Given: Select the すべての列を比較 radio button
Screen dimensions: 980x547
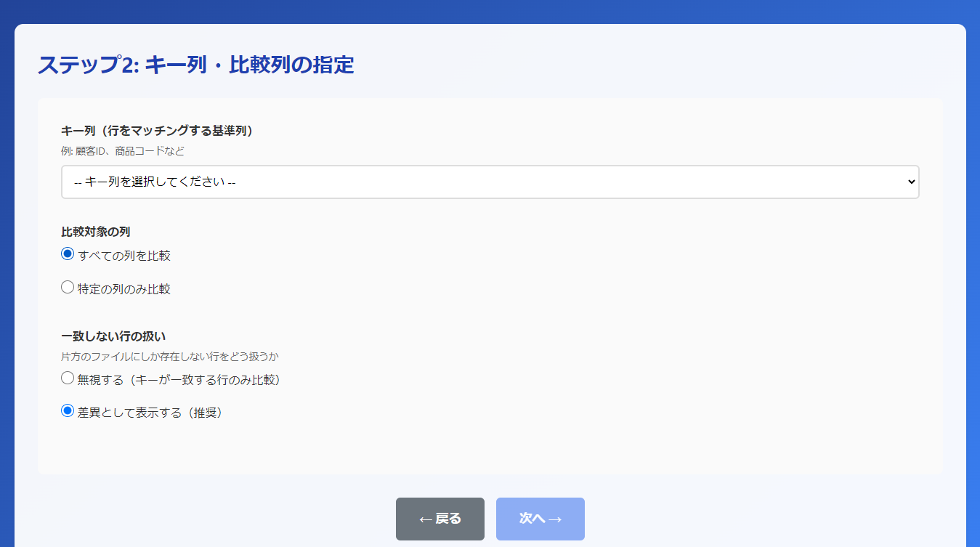Looking at the screenshot, I should point(68,254).
